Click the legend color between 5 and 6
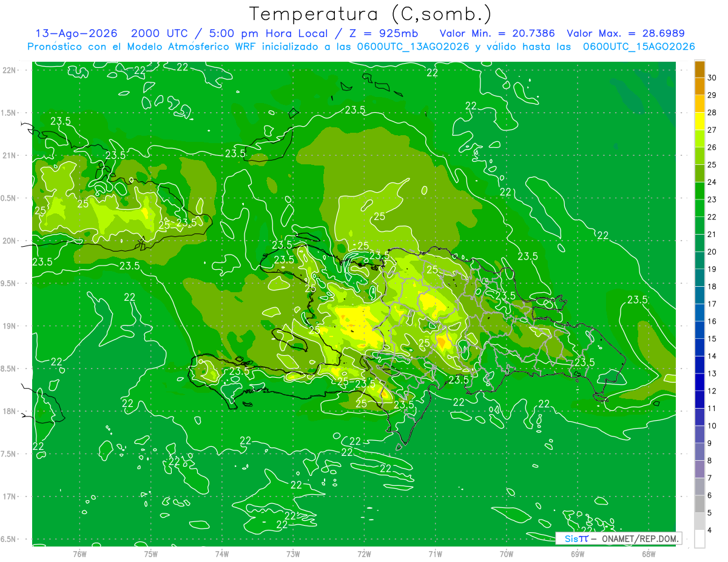Screen dimensions: 728x562 tap(699, 504)
